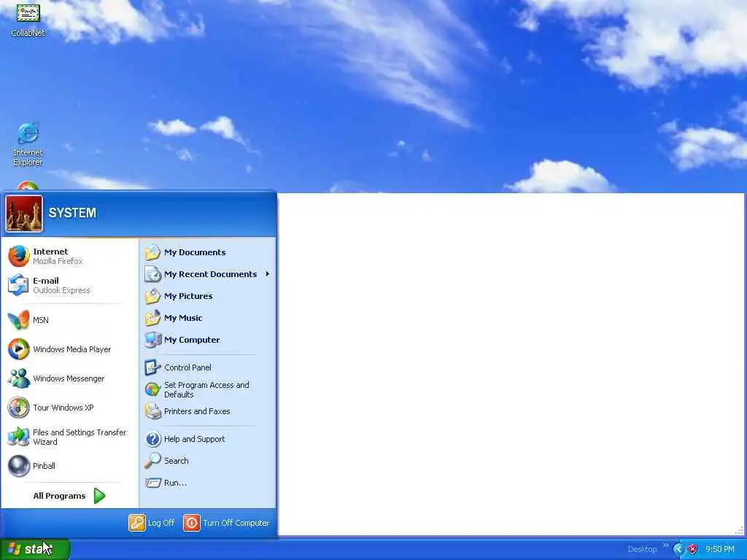Open the MSN butterfly icon
The height and width of the screenshot is (560, 747).
click(18, 320)
